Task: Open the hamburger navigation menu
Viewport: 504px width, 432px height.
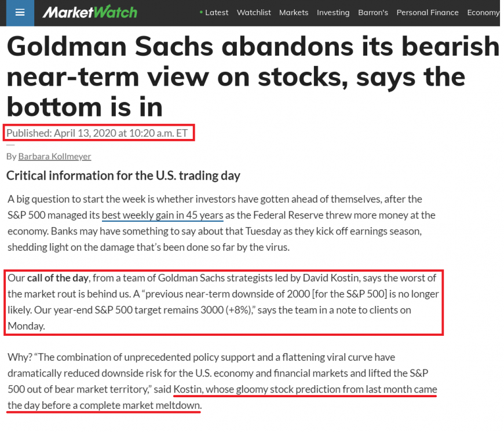Action: [x=20, y=13]
